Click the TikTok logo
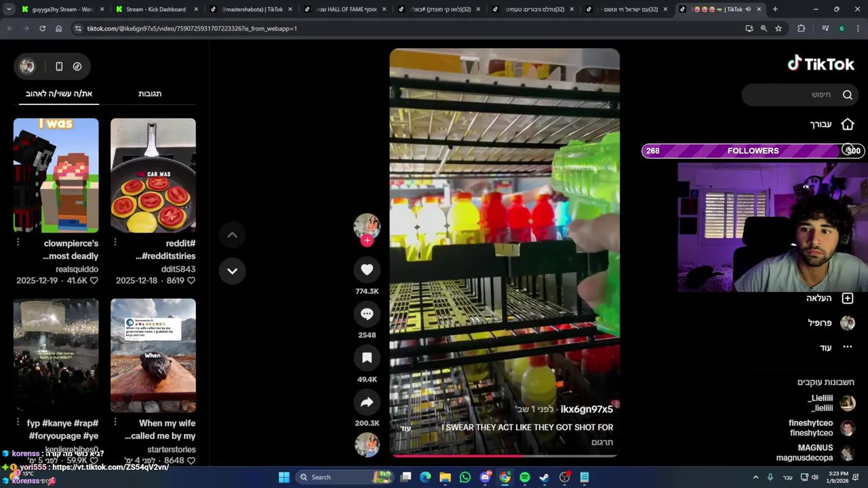The height and width of the screenshot is (488, 868). [821, 64]
